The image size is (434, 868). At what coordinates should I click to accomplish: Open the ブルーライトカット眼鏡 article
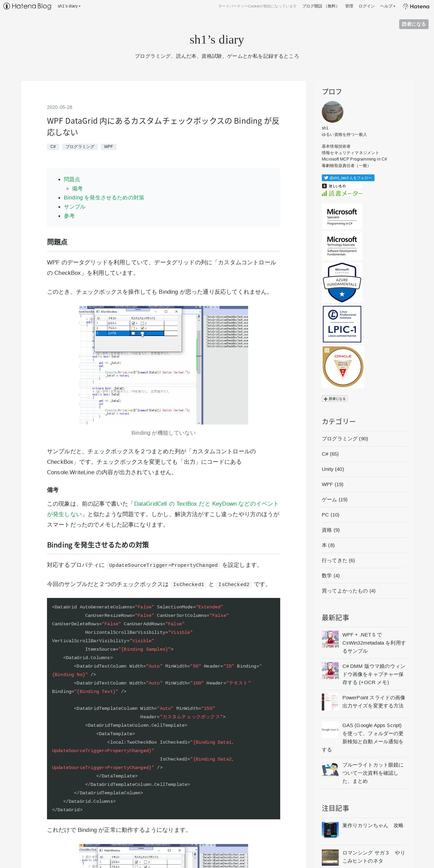click(x=373, y=773)
